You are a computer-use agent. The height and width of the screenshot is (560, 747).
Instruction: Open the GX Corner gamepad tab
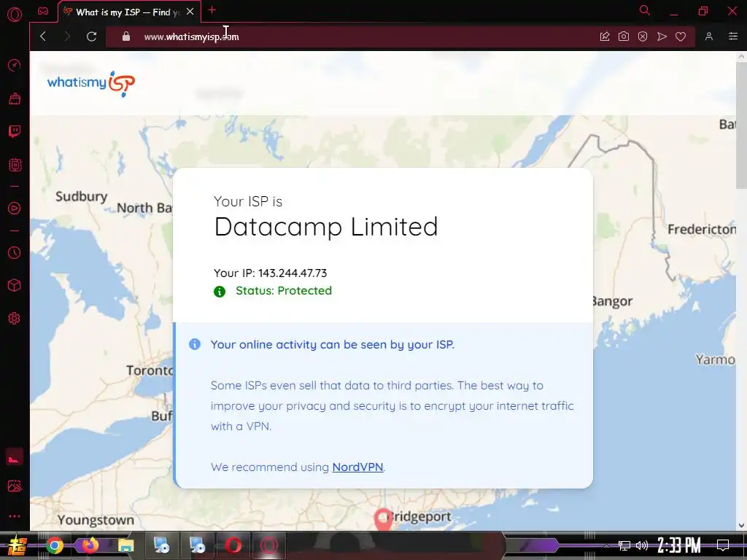click(x=43, y=12)
